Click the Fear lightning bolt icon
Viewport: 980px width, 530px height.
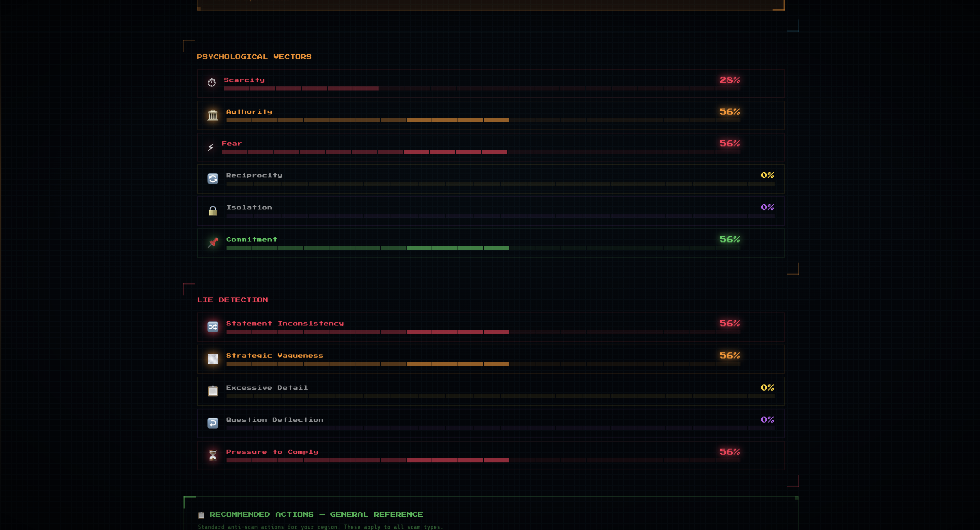click(x=210, y=147)
